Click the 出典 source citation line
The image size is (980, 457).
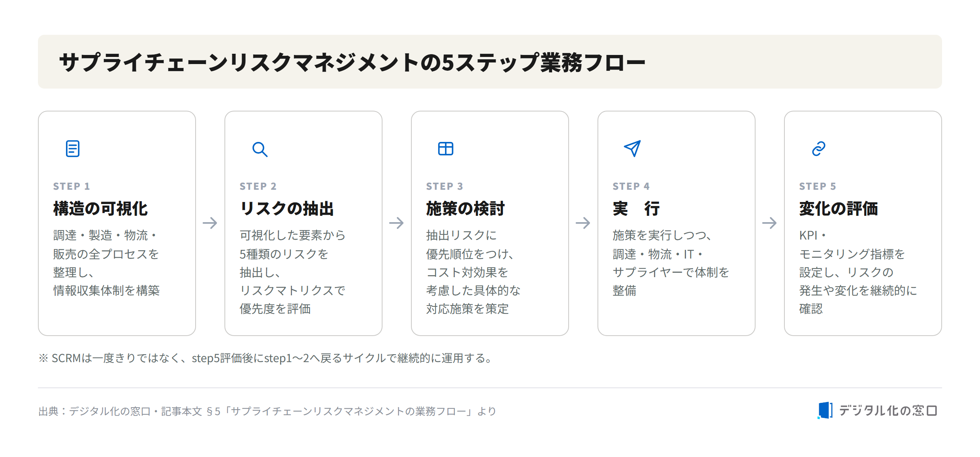pyautogui.click(x=267, y=412)
